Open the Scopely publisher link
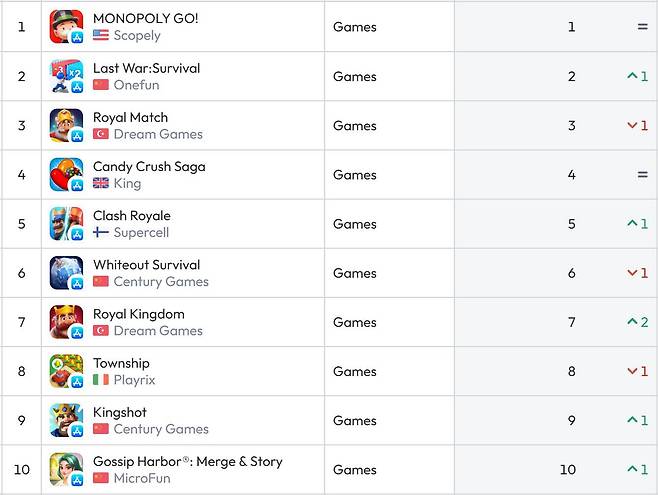Viewport: 658px width, 495px height. 137,36
